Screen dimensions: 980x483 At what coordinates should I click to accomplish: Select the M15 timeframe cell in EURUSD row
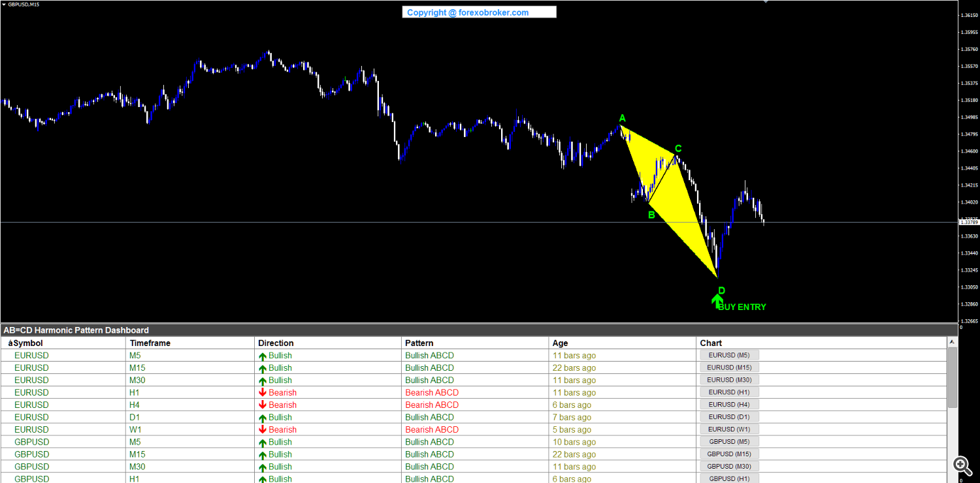click(x=138, y=368)
